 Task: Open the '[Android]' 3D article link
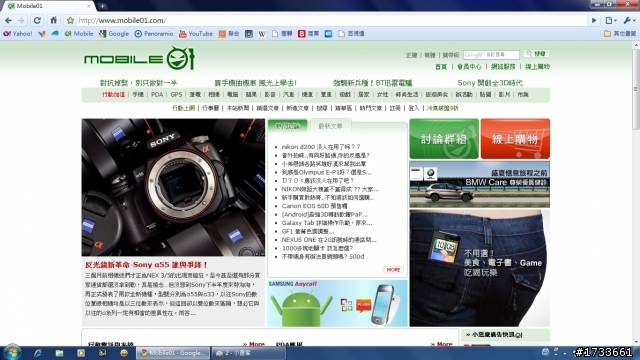(x=324, y=214)
